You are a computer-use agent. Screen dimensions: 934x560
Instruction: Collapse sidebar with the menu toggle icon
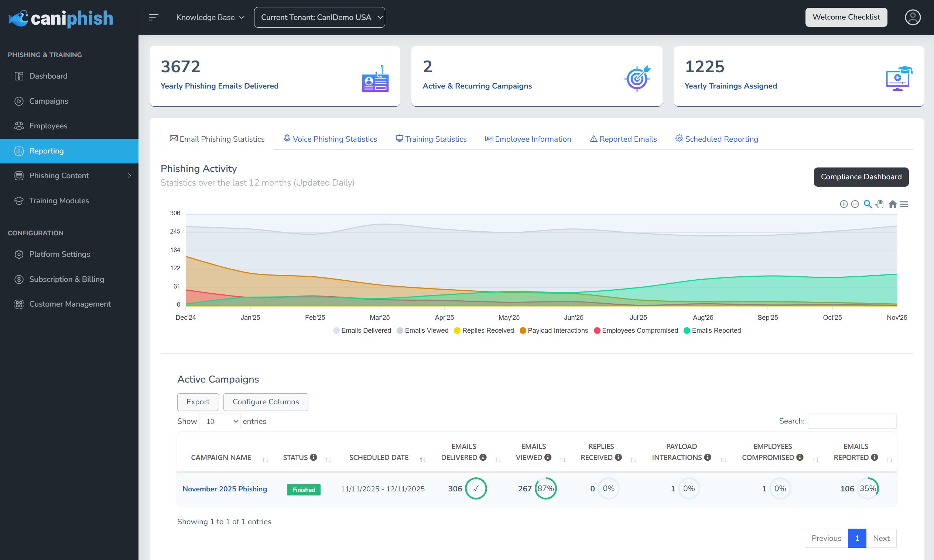[153, 17]
